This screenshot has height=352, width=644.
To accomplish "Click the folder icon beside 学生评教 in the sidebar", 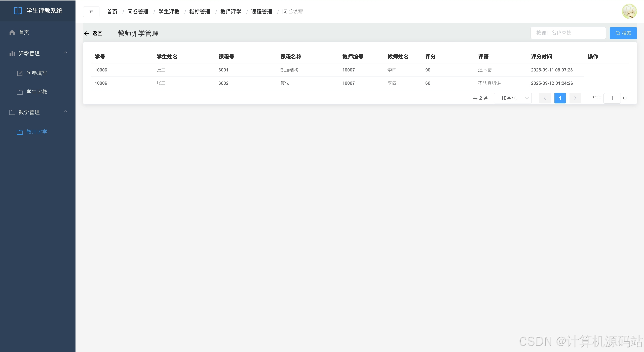I will point(20,92).
